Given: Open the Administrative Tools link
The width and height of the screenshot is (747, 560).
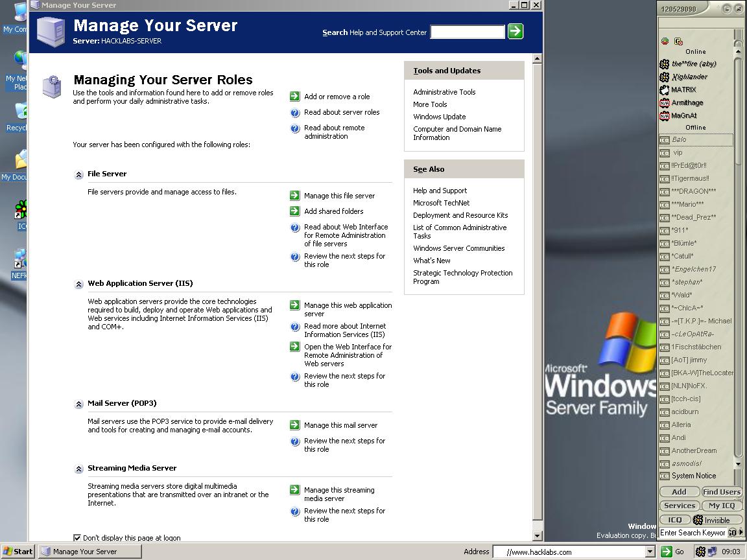Looking at the screenshot, I should coord(444,92).
